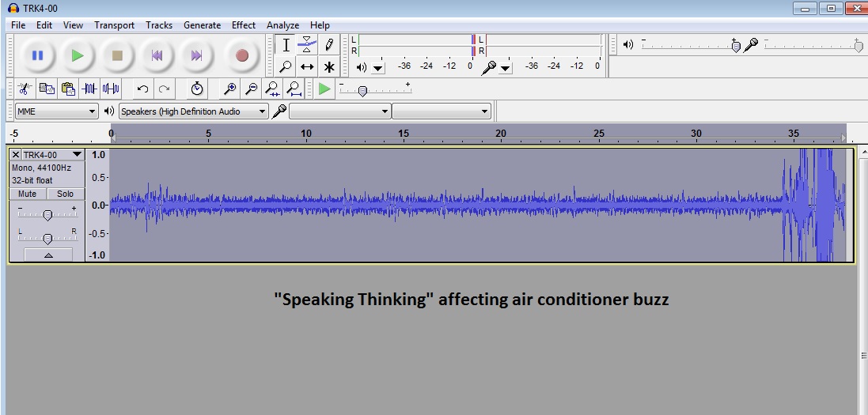Solo the TRK4-00 track
The image size is (868, 415).
tap(65, 194)
